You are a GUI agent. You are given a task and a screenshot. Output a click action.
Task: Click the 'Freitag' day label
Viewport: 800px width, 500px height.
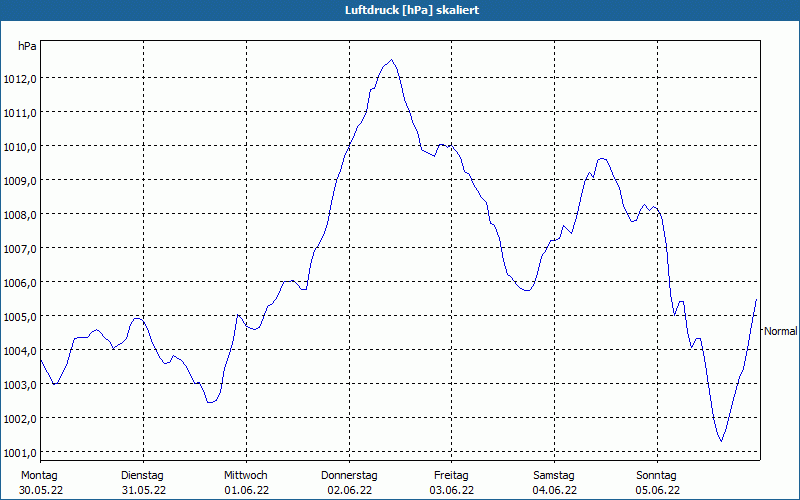pos(451,476)
